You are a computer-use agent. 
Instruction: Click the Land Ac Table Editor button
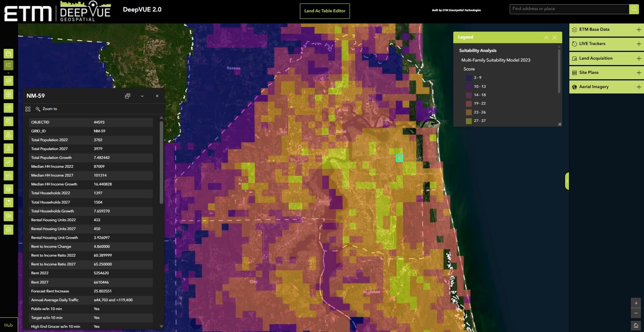click(x=325, y=11)
